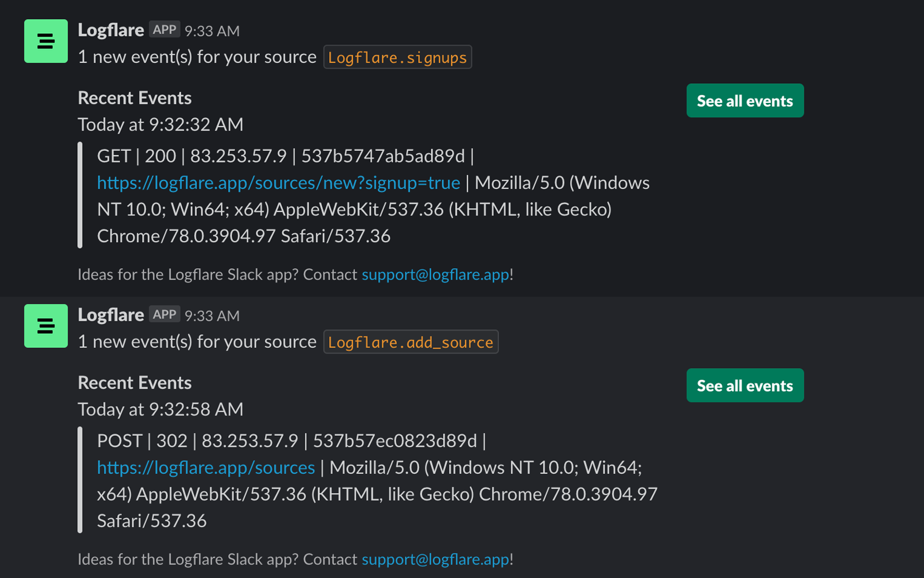Click the APP badge on the add_source message
The height and width of the screenshot is (578, 924).
[165, 314]
